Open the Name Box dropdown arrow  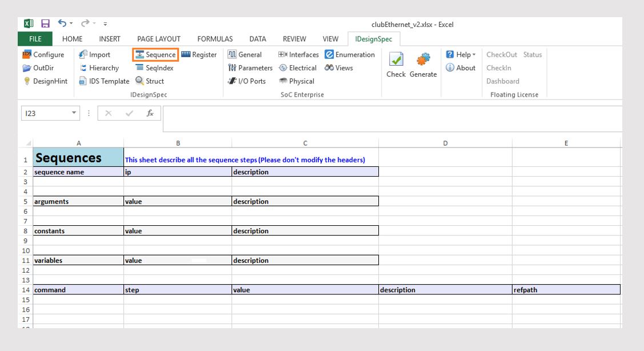click(74, 113)
